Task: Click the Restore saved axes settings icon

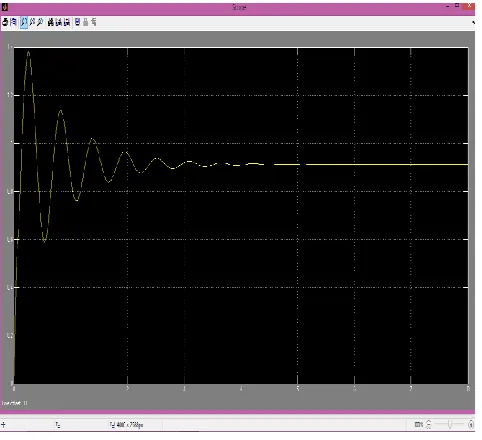Action: (67, 22)
